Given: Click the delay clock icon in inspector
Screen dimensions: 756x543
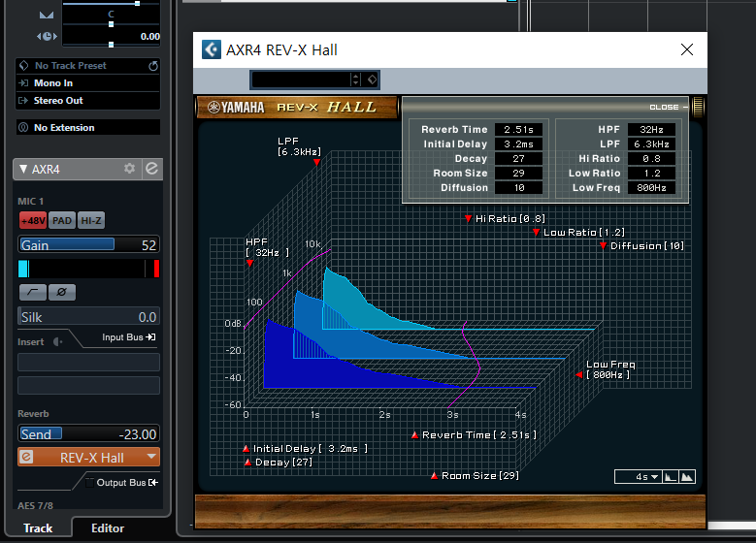Looking at the screenshot, I should (47, 36).
